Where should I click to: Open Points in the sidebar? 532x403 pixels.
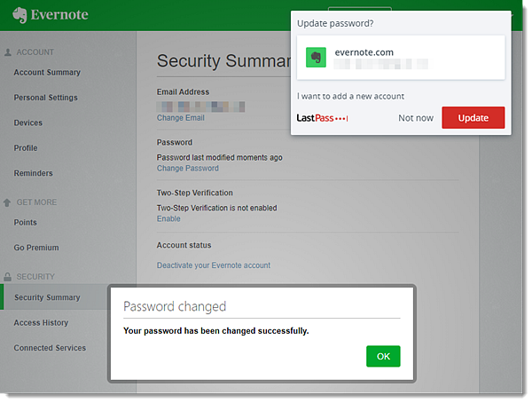[26, 223]
